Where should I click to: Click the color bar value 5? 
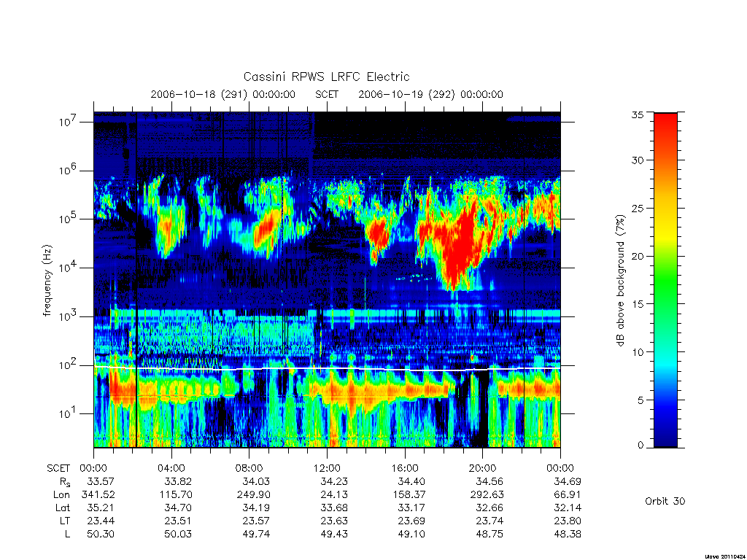coord(640,400)
